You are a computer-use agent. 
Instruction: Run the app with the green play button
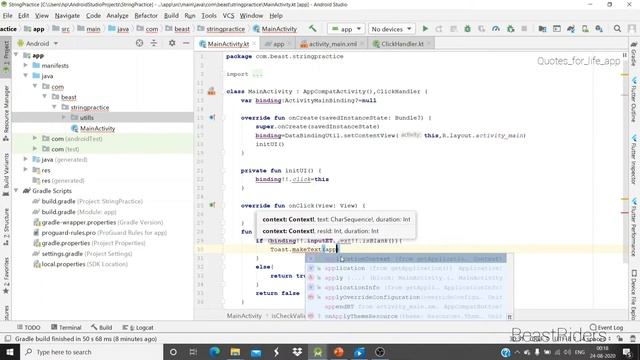[425, 29]
